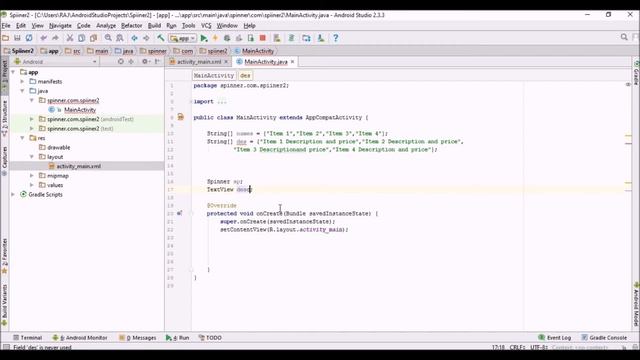The height and width of the screenshot is (360, 640).
Task: Open the Build Variants side panel tab
Action: pyautogui.click(x=4, y=305)
